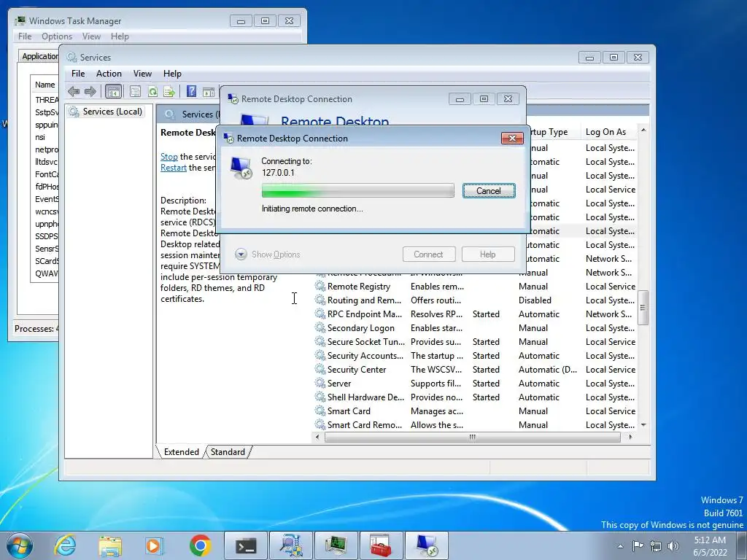Image resolution: width=747 pixels, height=560 pixels.
Task: Cancel the remote connection attempt
Action: (488, 190)
